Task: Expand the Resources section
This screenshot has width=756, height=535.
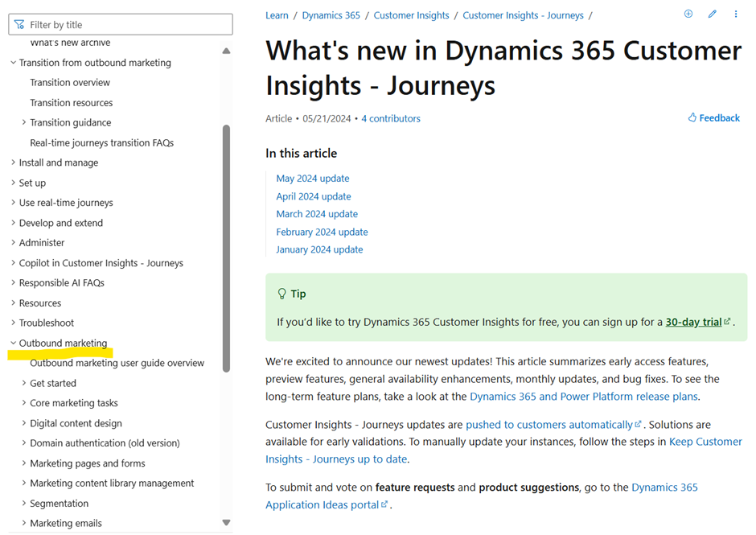Action: click(13, 303)
